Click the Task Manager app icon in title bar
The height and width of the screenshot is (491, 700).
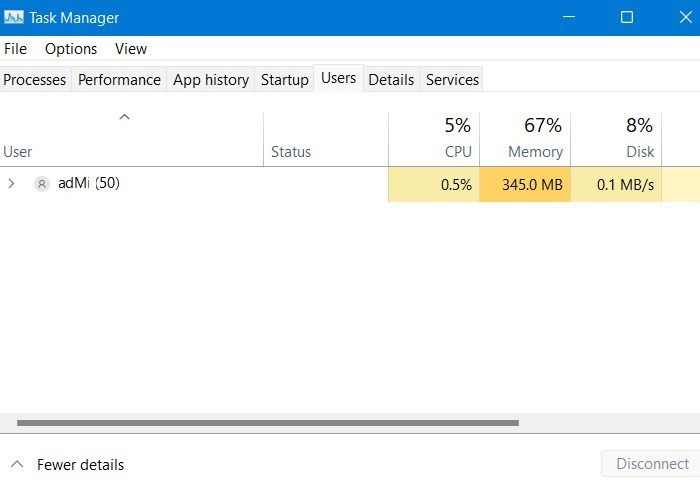click(14, 18)
